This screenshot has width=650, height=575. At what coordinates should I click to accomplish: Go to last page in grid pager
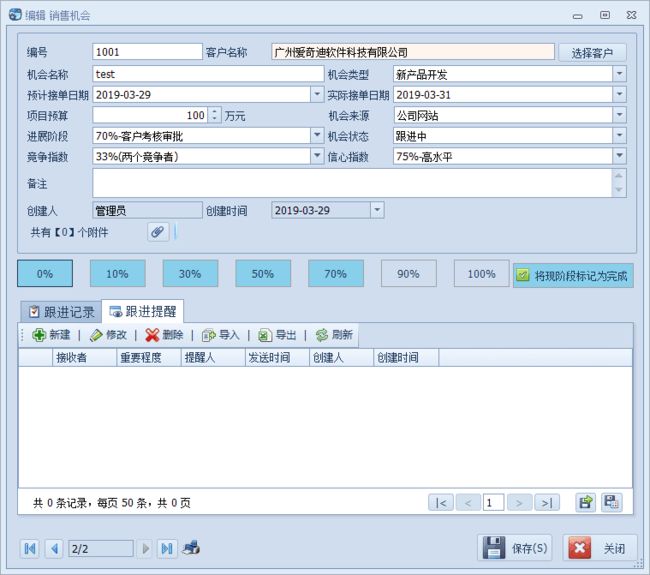click(x=547, y=503)
